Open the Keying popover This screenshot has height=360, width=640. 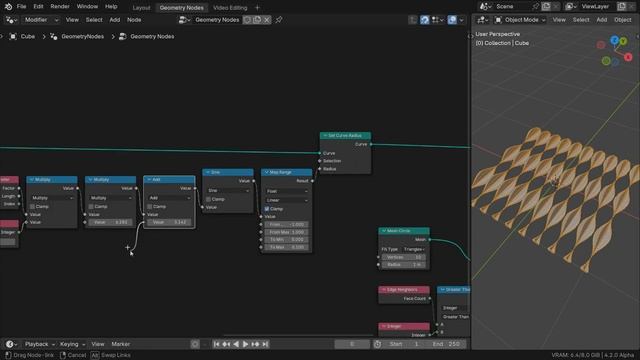pyautogui.click(x=72, y=344)
